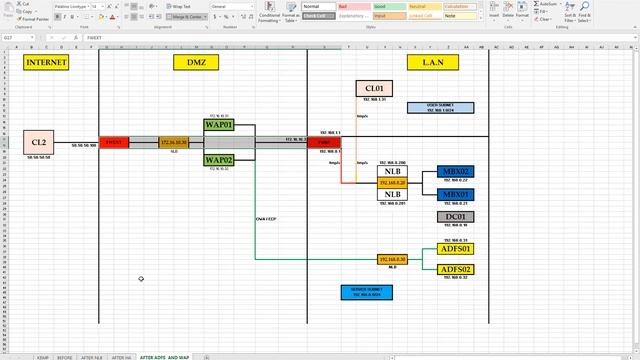
Task: Open Sort & Filter menu
Action: tap(570, 11)
